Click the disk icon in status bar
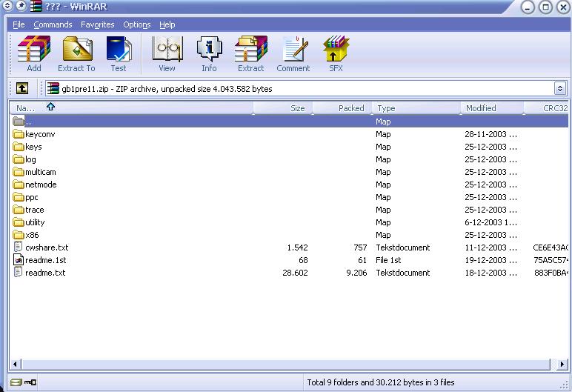This screenshot has width=572, height=392. (16, 382)
